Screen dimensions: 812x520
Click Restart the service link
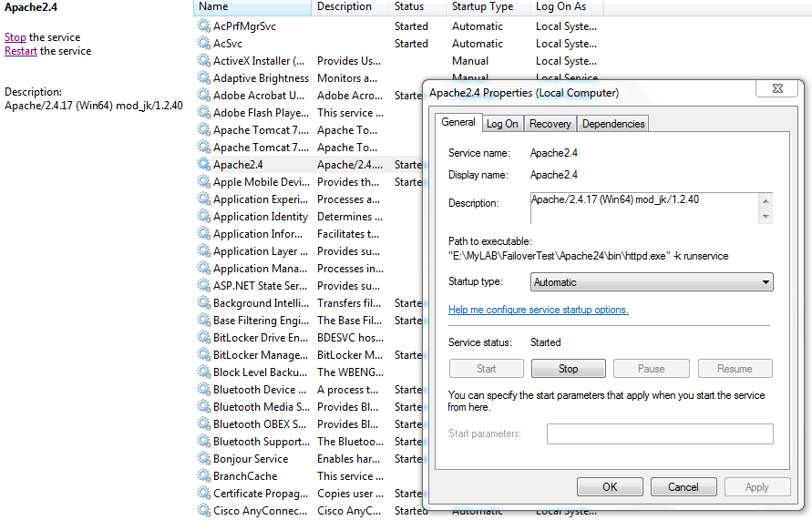21,51
